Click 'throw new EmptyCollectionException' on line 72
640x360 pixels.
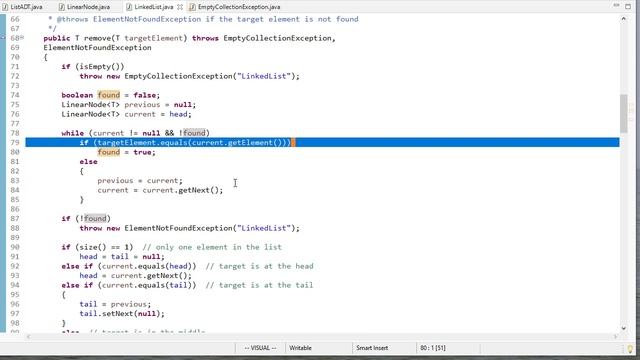tap(189, 76)
